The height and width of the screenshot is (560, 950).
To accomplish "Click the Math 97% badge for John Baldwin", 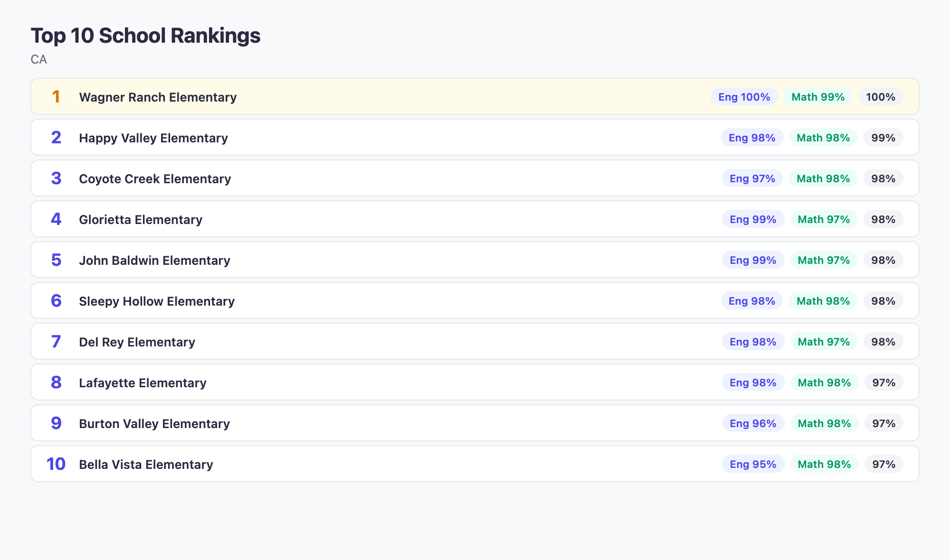I will pos(823,260).
